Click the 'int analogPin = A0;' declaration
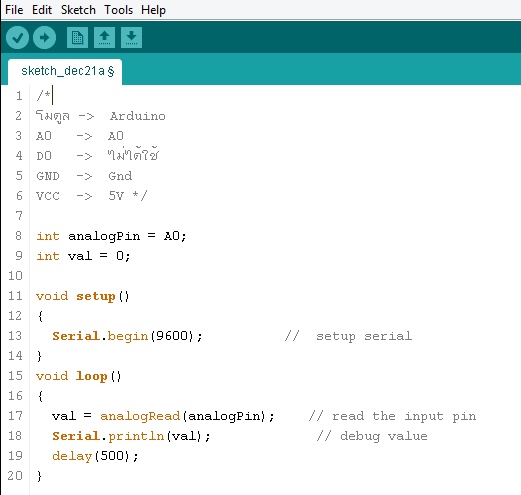This screenshot has width=521, height=495. (x=111, y=236)
